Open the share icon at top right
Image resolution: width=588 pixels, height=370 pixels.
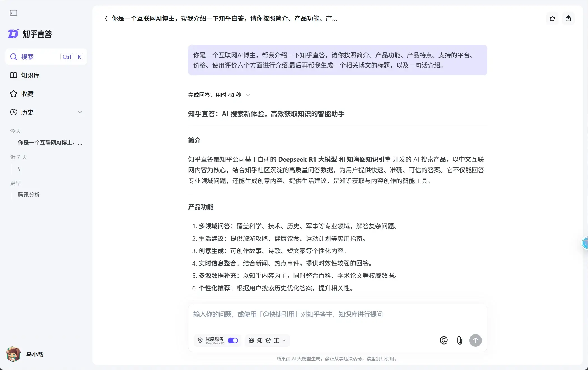click(x=568, y=18)
